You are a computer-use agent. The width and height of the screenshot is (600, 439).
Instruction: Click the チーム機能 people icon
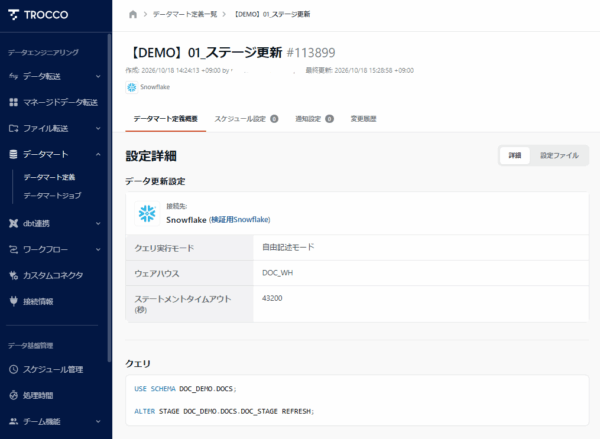tap(13, 421)
